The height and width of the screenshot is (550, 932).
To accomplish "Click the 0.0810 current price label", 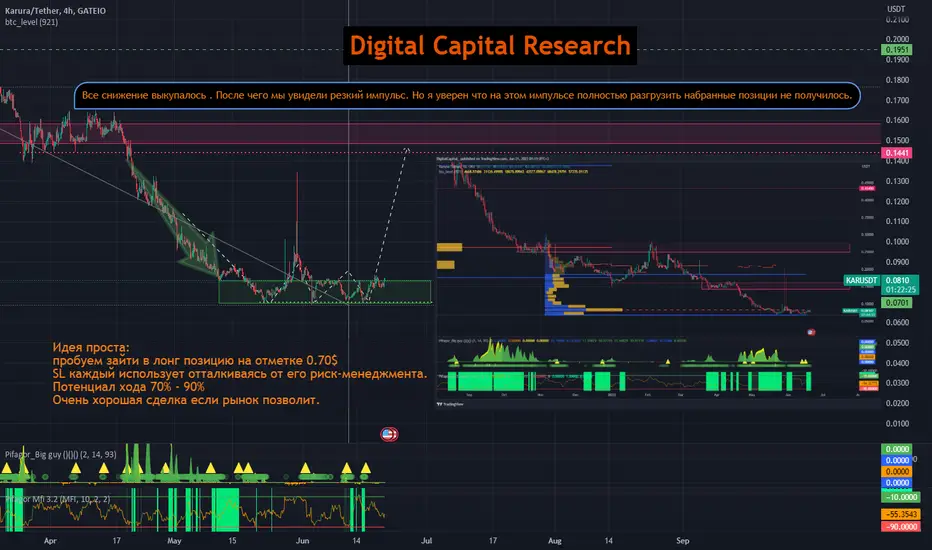I will [898, 280].
